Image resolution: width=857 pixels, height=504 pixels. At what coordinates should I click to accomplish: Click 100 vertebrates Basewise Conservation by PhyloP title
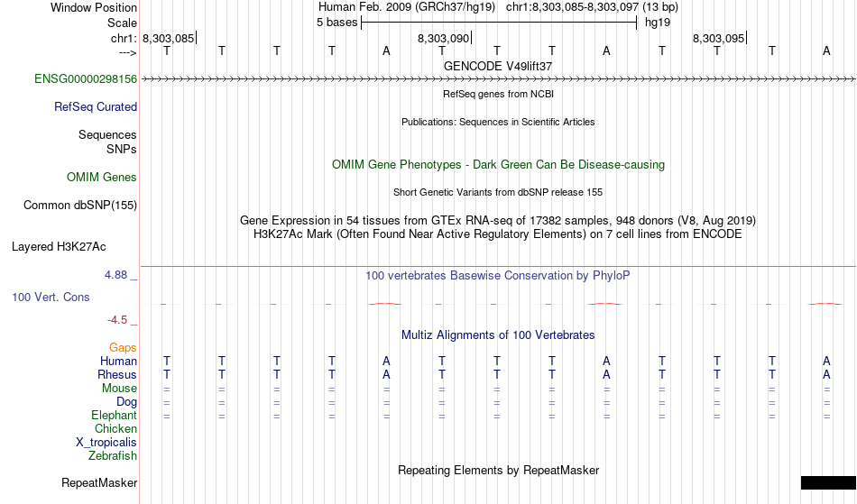[x=498, y=276]
